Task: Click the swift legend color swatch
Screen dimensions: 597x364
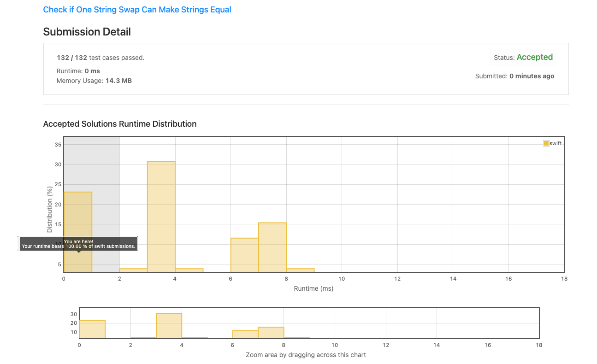Action: 546,143
